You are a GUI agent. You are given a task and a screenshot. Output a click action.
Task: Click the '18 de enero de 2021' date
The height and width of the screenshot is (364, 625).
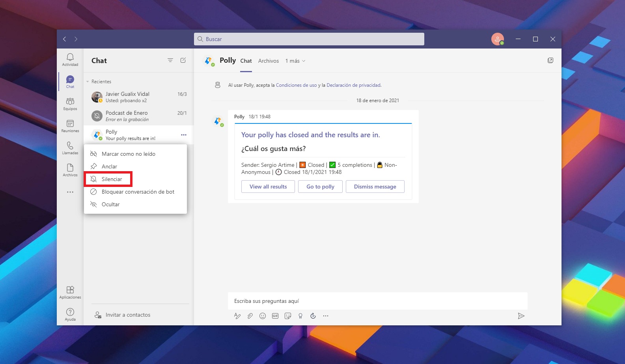tap(378, 101)
